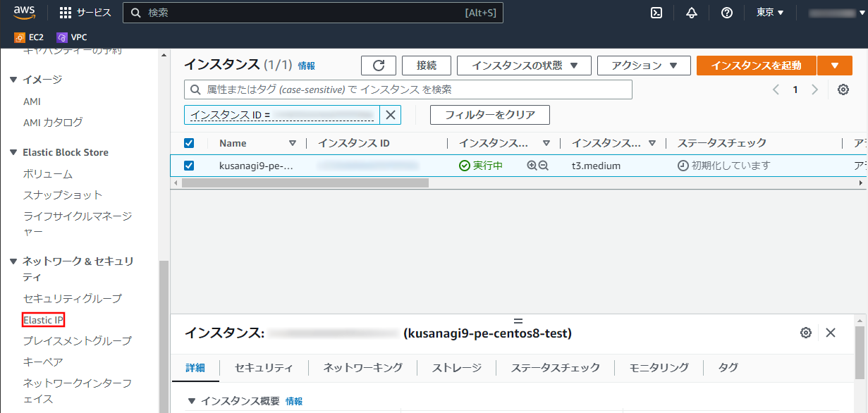Image resolution: width=868 pixels, height=413 pixels.
Task: Open detail panel settings gear
Action: click(x=806, y=333)
